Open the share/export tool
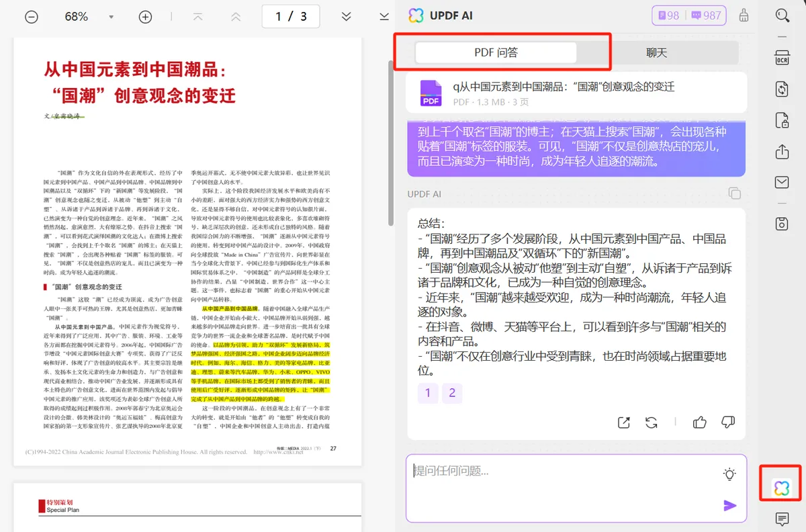 tap(782, 152)
